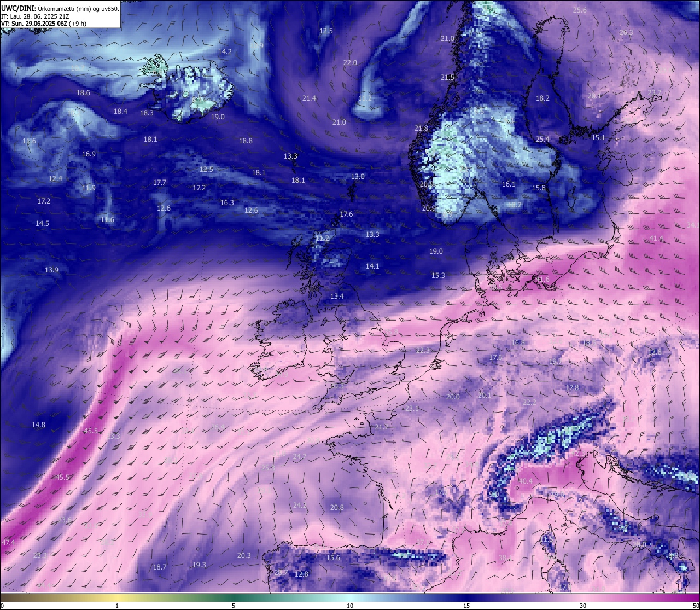This screenshot has width=700, height=610.
Task: Click the 14.2 value label
Action: (225, 52)
